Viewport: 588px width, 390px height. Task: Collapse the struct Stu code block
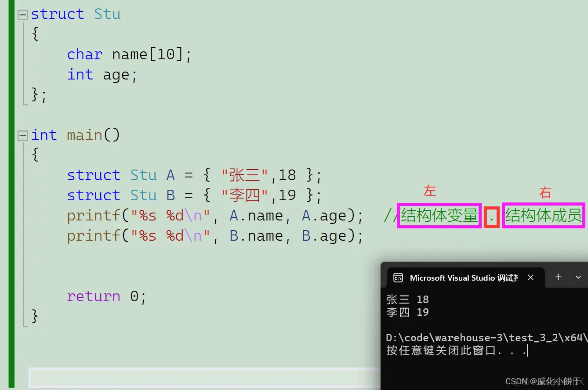tap(23, 15)
